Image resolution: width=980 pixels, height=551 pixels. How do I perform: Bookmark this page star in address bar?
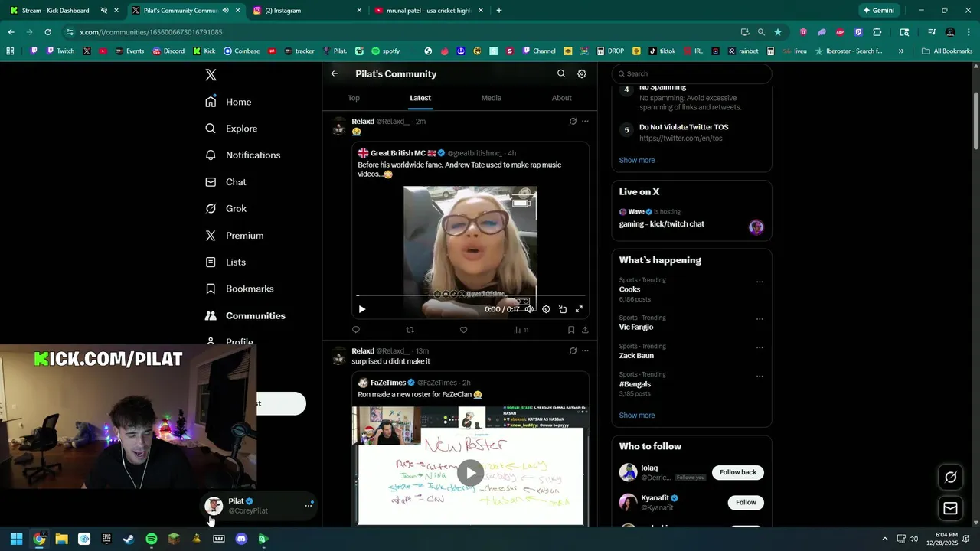tap(778, 32)
